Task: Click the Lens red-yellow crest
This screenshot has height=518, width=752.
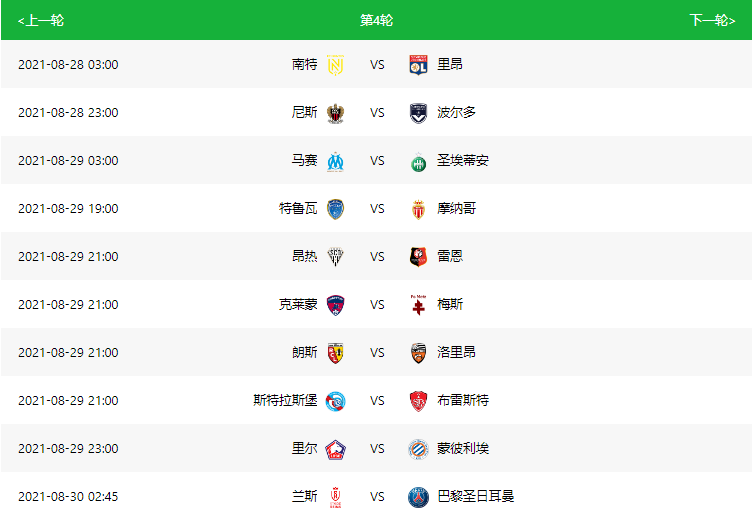Action: click(x=335, y=353)
